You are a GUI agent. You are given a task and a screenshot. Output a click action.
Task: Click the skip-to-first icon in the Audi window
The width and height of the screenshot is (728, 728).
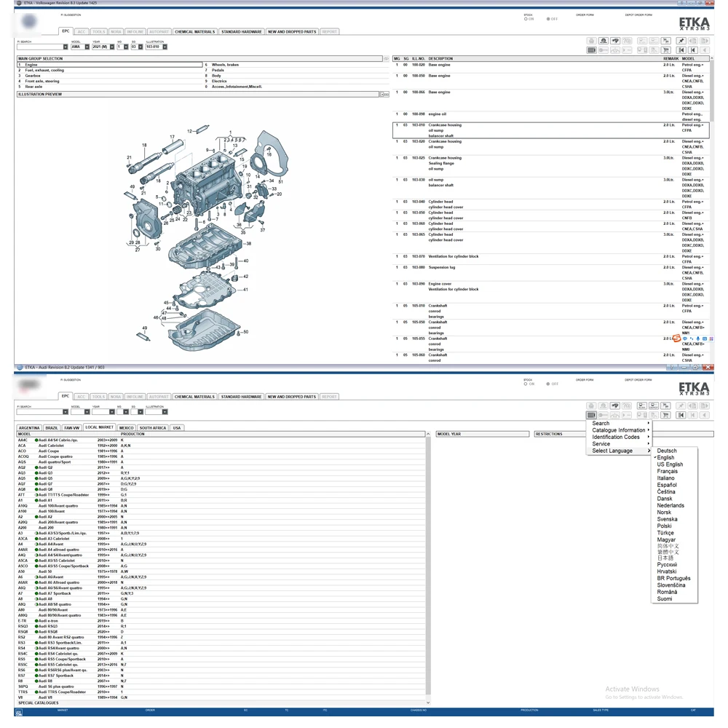point(681,415)
